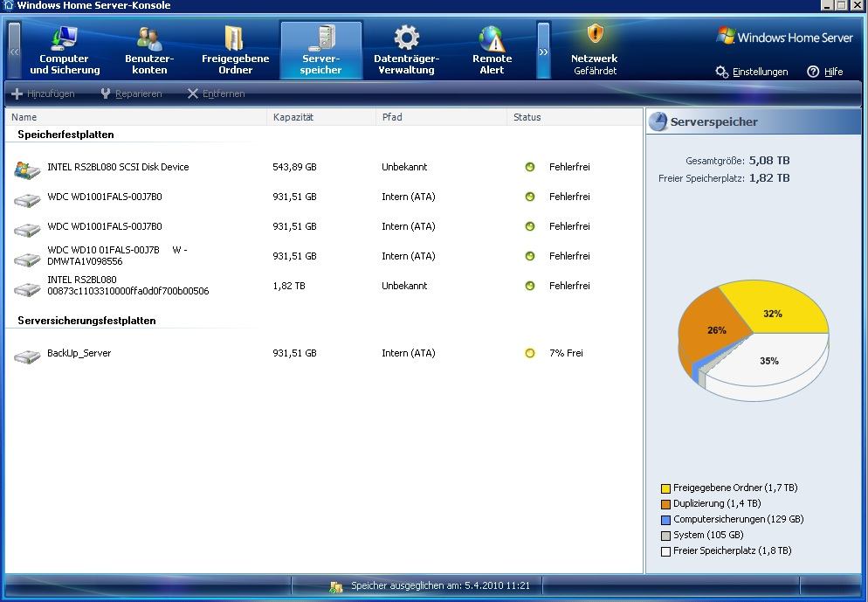
Task: Click the Netzwerk Gefährdet shield icon
Action: click(595, 34)
